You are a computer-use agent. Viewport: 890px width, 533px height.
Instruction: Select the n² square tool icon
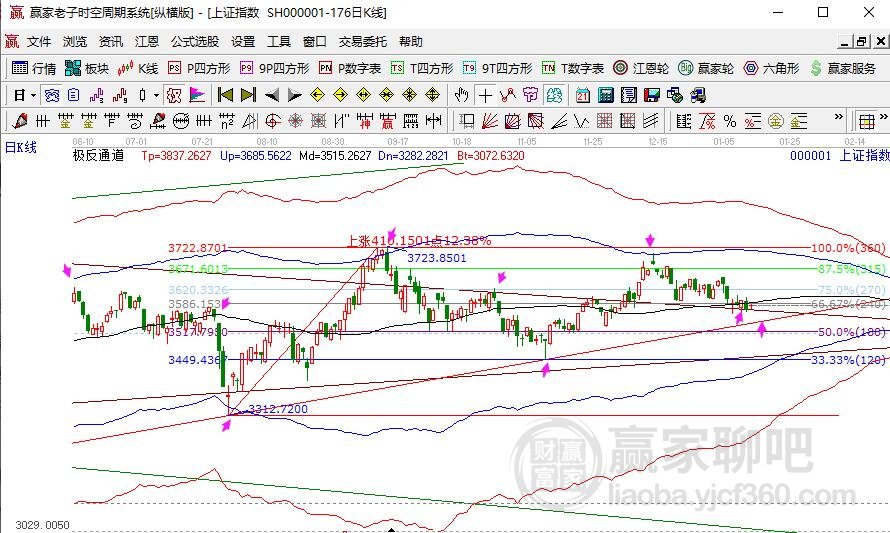[226, 121]
